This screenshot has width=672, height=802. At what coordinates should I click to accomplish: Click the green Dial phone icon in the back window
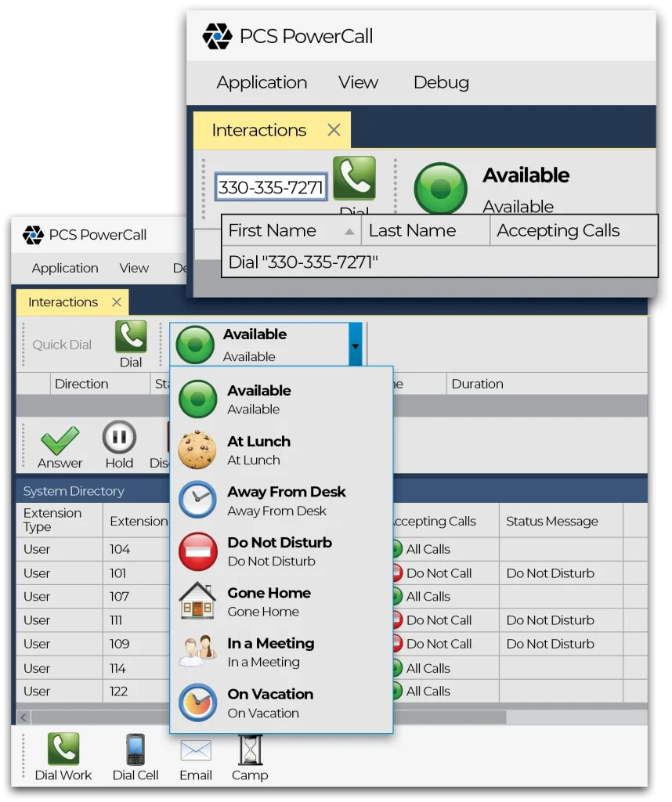(x=131, y=337)
